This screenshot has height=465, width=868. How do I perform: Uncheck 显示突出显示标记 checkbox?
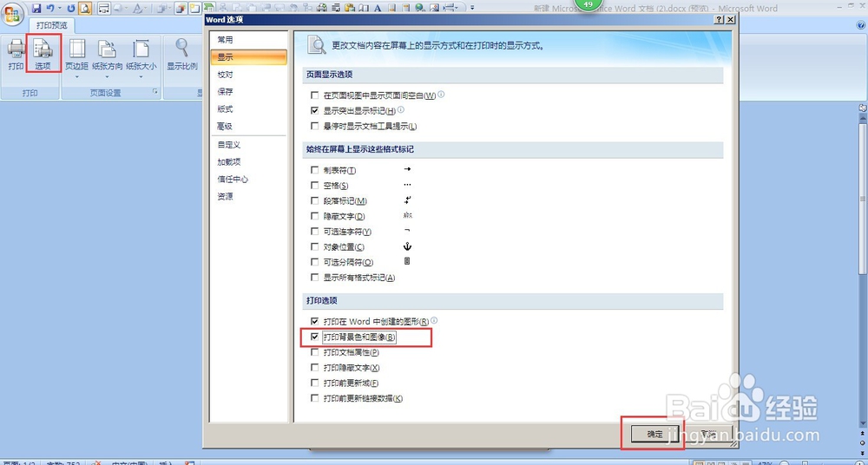point(314,111)
